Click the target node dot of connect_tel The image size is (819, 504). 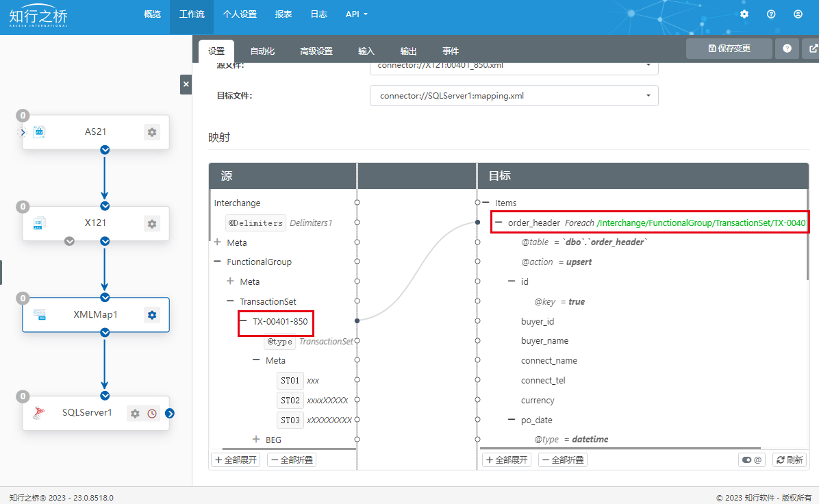(x=477, y=379)
